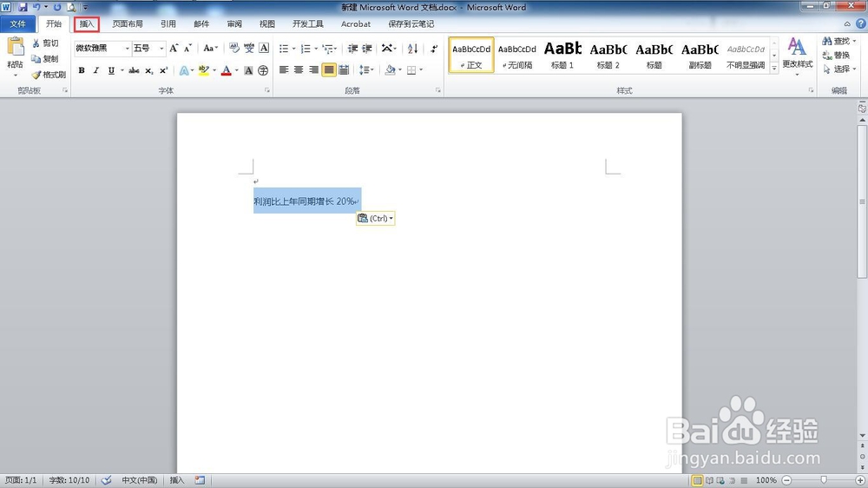The image size is (868, 488).
Task: Click the Redo icon in title bar
Action: 57,7
